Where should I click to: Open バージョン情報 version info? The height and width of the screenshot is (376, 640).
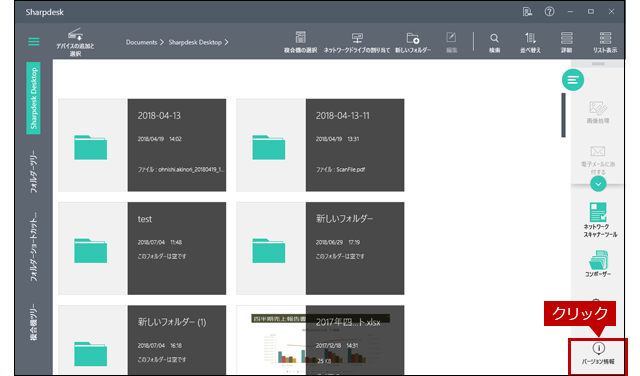point(598,354)
